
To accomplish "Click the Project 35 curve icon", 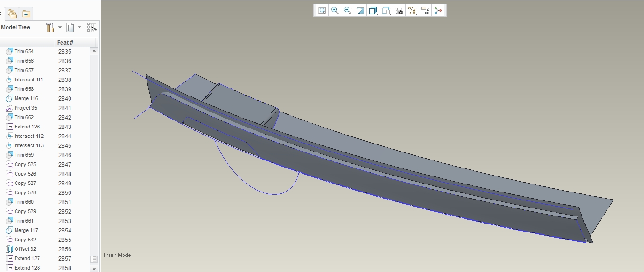I will [9, 108].
